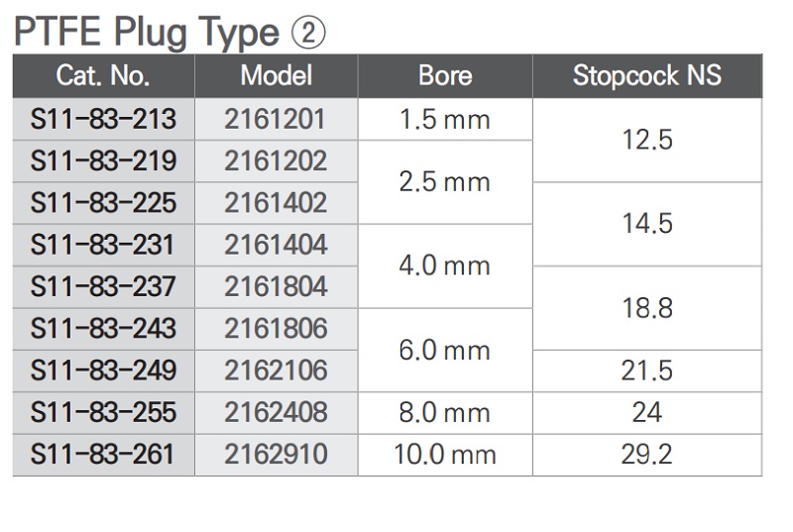Select the Cat. No. column header
The height and width of the screenshot is (532, 793).
click(x=103, y=75)
